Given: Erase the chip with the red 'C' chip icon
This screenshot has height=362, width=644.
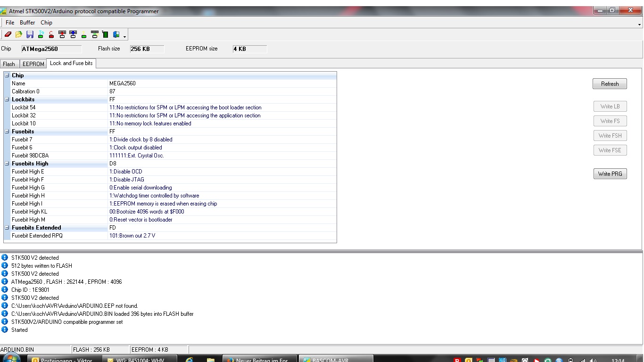Looking at the screenshot, I should point(51,34).
